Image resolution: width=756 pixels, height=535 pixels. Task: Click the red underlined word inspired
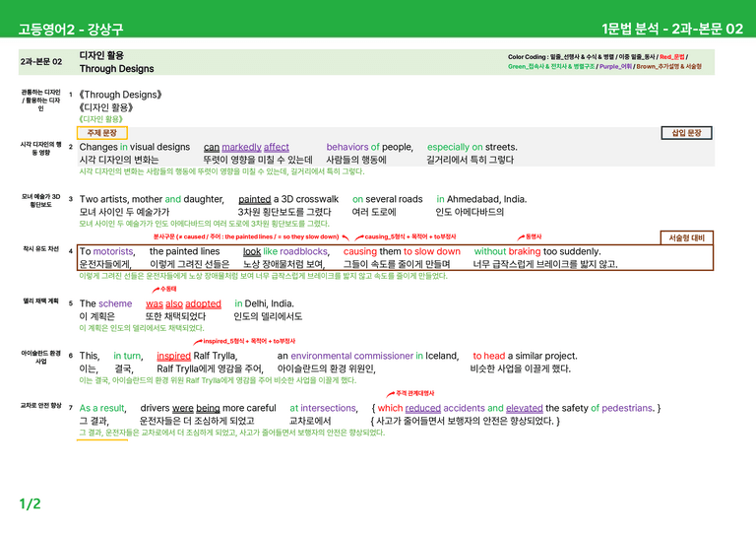click(173, 356)
